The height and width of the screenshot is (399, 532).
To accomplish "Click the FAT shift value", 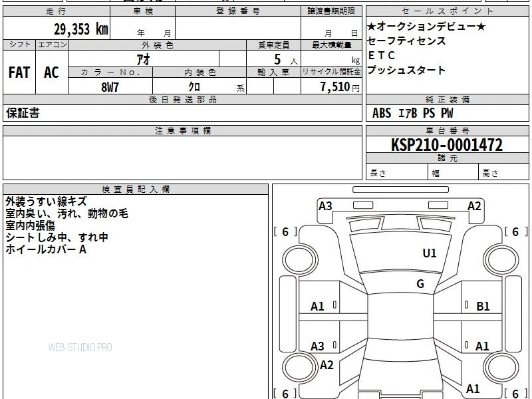I will (19, 72).
